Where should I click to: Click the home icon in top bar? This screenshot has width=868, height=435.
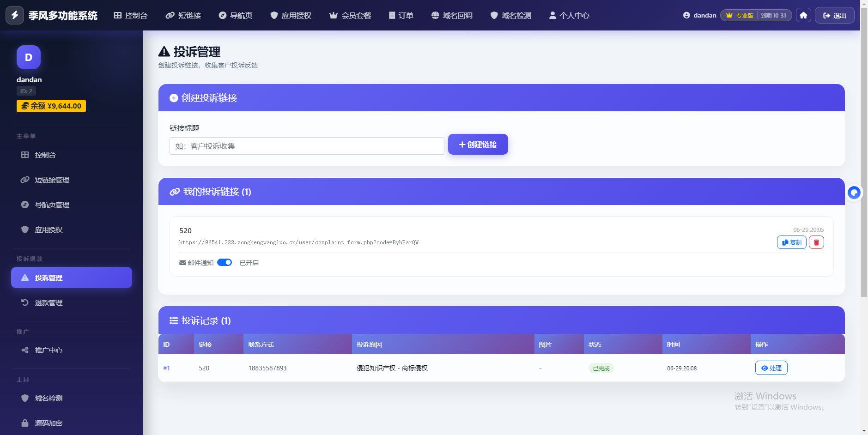[803, 15]
